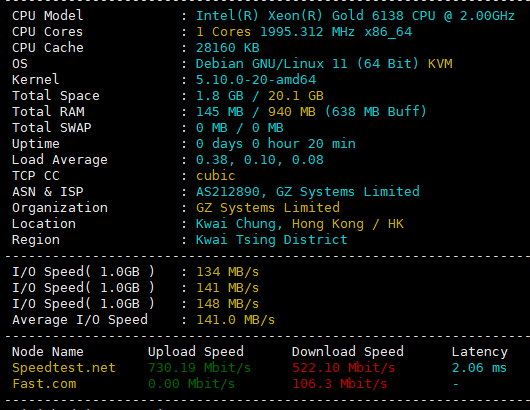Click the Download Speed column header
The height and width of the screenshot is (410, 530).
(348, 352)
